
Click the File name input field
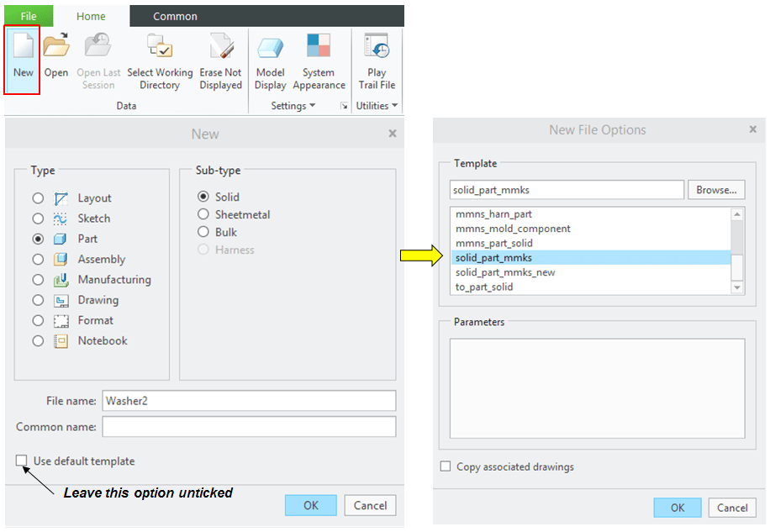(248, 401)
